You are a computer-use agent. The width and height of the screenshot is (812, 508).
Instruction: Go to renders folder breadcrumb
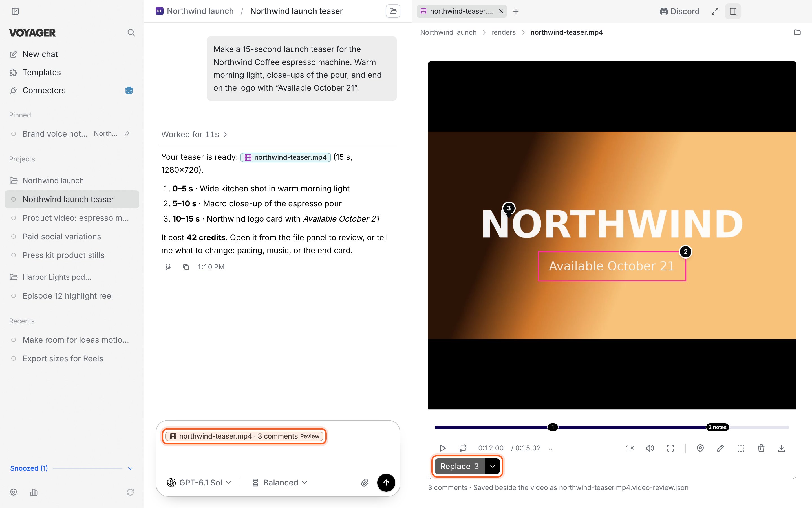coord(503,32)
